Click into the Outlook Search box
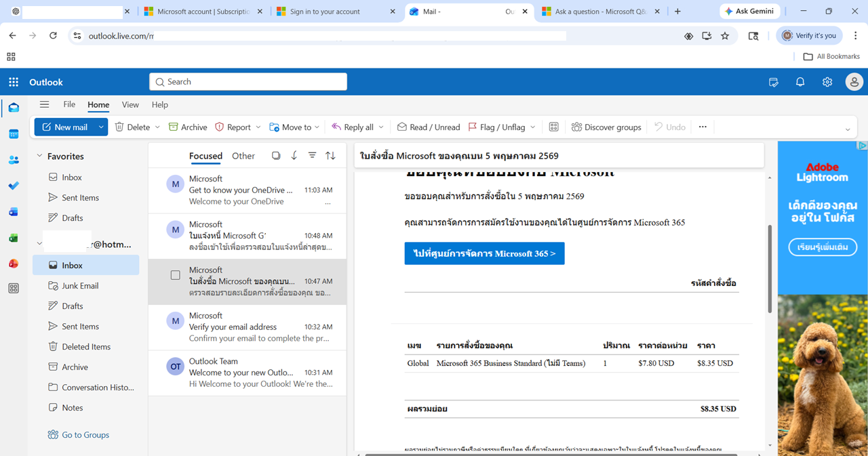Image resolution: width=868 pixels, height=456 pixels. coord(248,82)
